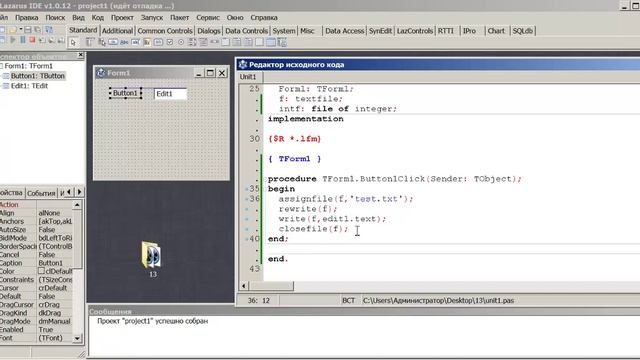The height and width of the screenshot is (360, 640).
Task: Click the Step Out debug icon
Action: pyautogui.click(x=61, y=40)
